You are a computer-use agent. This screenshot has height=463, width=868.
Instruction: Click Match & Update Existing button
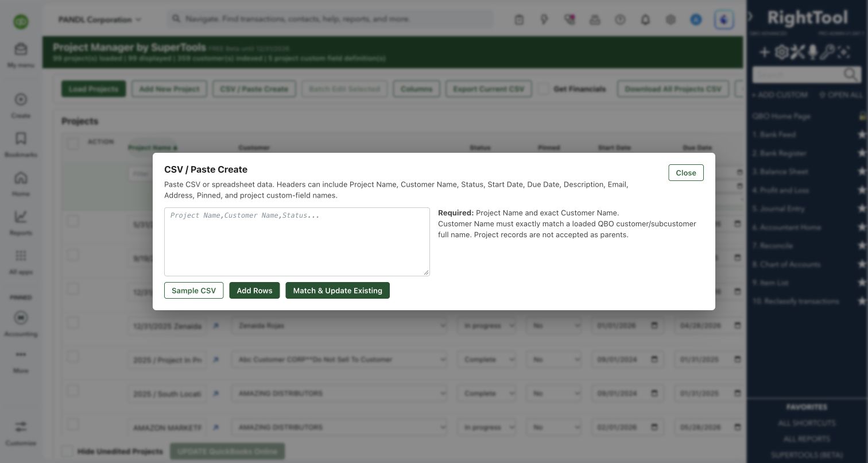[338, 291]
